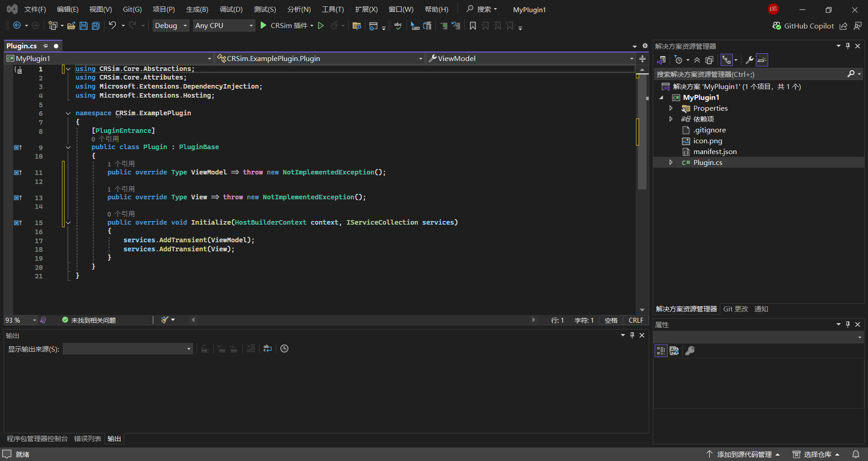Image resolution: width=868 pixels, height=461 pixels.
Task: Open the Debug configuration dropdown
Action: click(x=170, y=26)
